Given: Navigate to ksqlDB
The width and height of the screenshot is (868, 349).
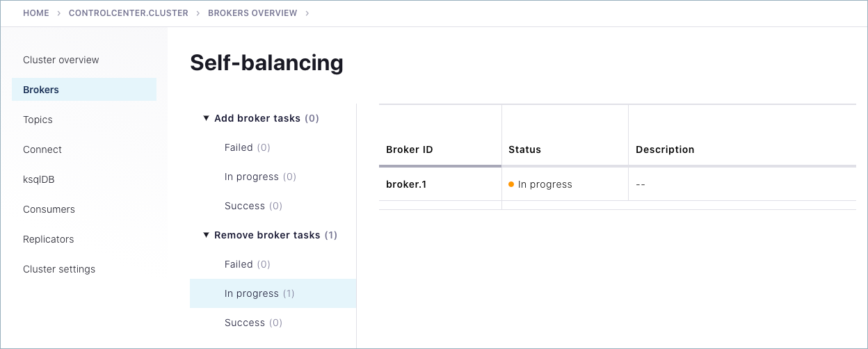Looking at the screenshot, I should 38,179.
